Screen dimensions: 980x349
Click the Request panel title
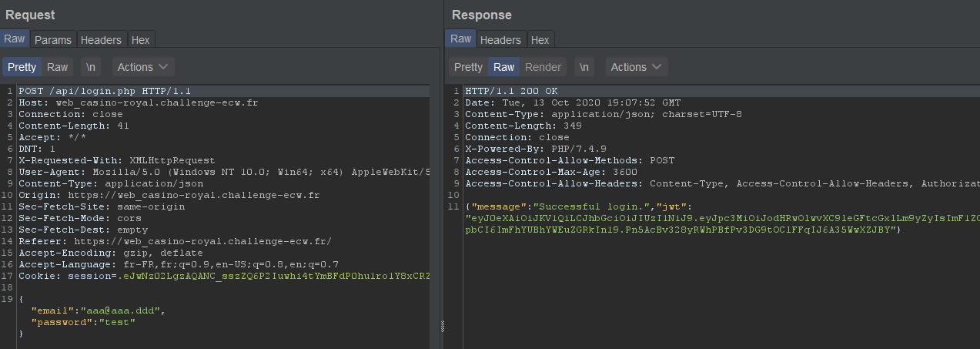pos(30,15)
